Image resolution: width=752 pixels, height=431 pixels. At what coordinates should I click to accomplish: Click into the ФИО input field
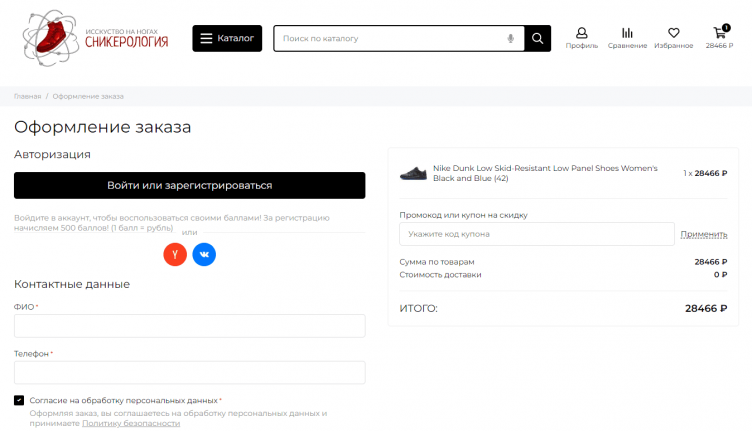coord(189,326)
